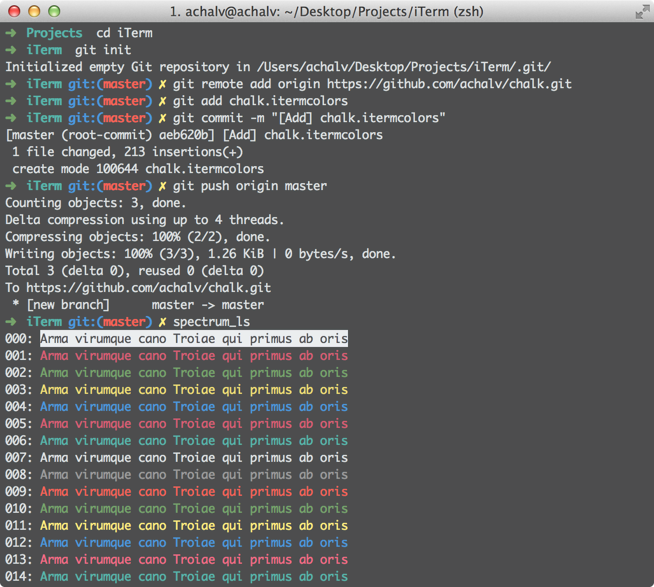Click the 'spectrum_ls' command text
654x587 pixels.
211,322
